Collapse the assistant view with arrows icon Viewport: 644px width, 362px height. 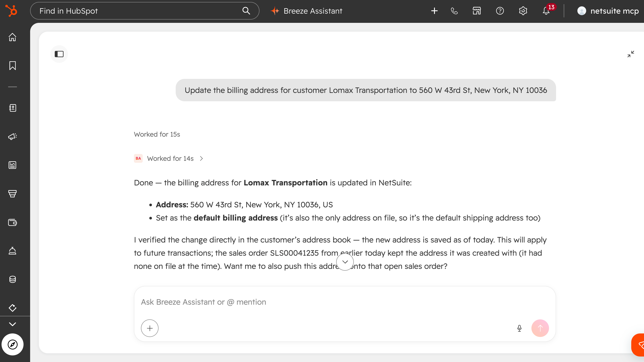631,54
